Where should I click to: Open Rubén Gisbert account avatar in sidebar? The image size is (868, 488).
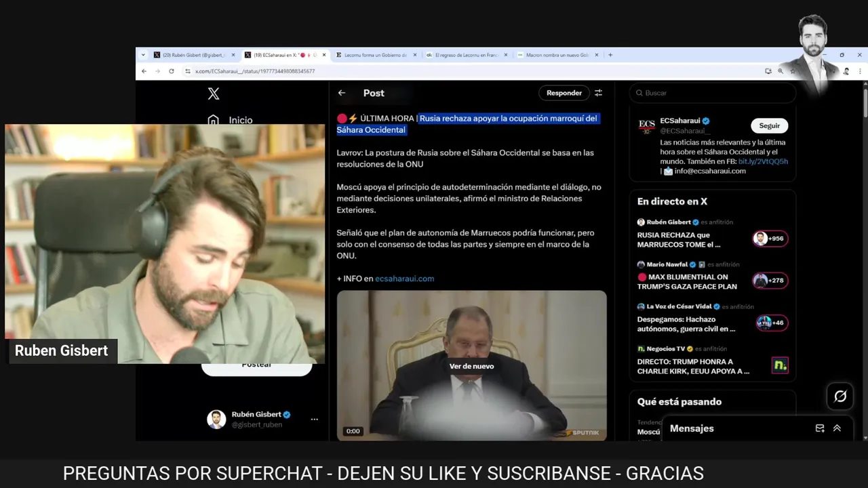[x=216, y=420]
